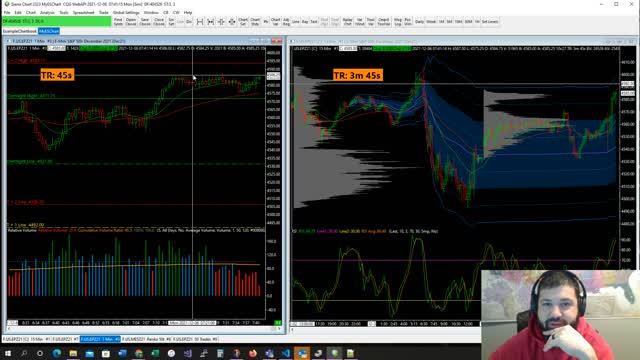Click the horizontal bar spacing toolbar icon
The image size is (640, 360).
[200, 22]
